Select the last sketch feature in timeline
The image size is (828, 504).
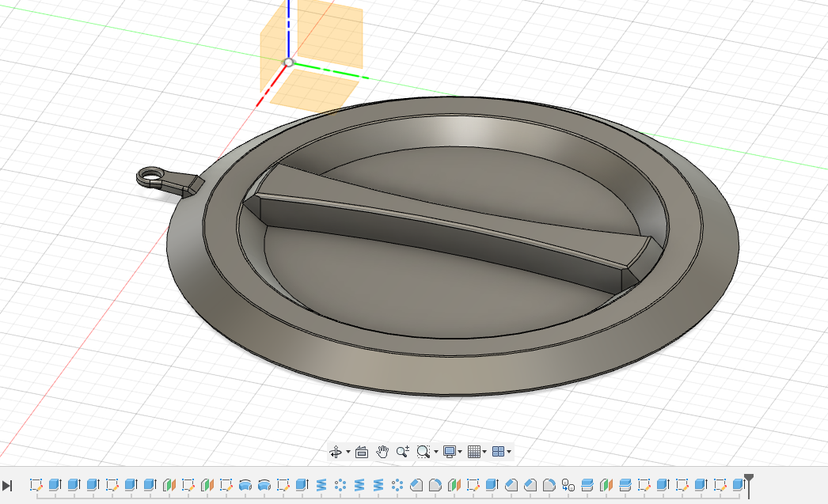point(720,485)
